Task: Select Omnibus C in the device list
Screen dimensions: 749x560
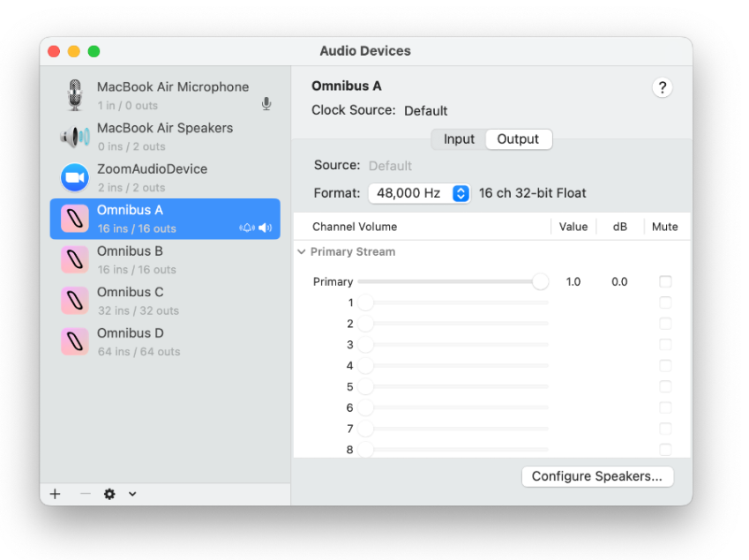Action: point(165,301)
